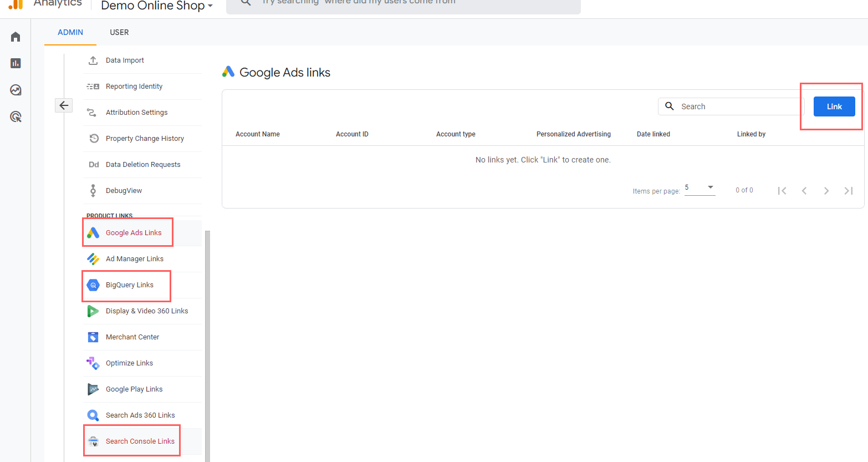This screenshot has height=462, width=868.
Task: Click the DebugView icon
Action: coord(93,191)
